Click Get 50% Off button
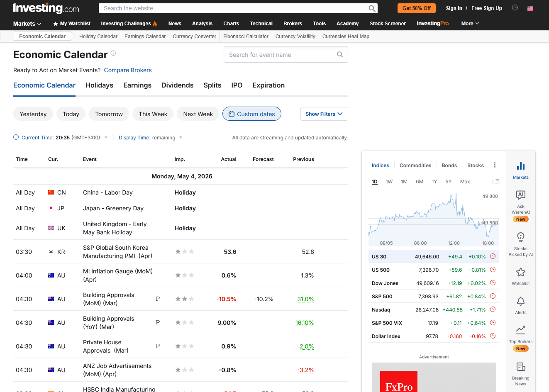 417,8
